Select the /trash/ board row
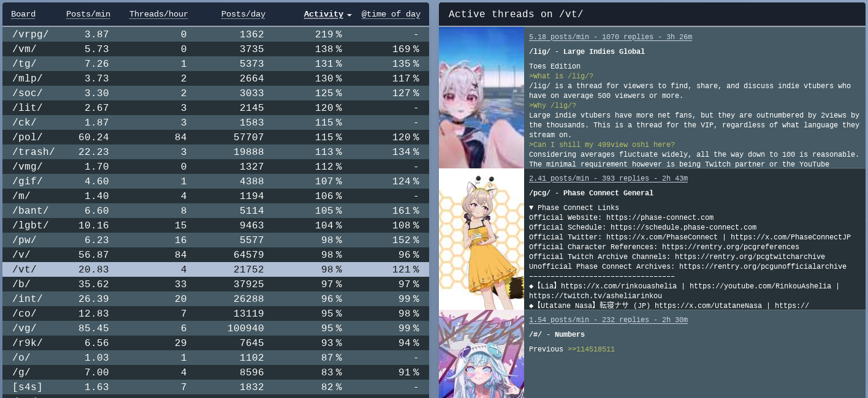 click(x=216, y=152)
